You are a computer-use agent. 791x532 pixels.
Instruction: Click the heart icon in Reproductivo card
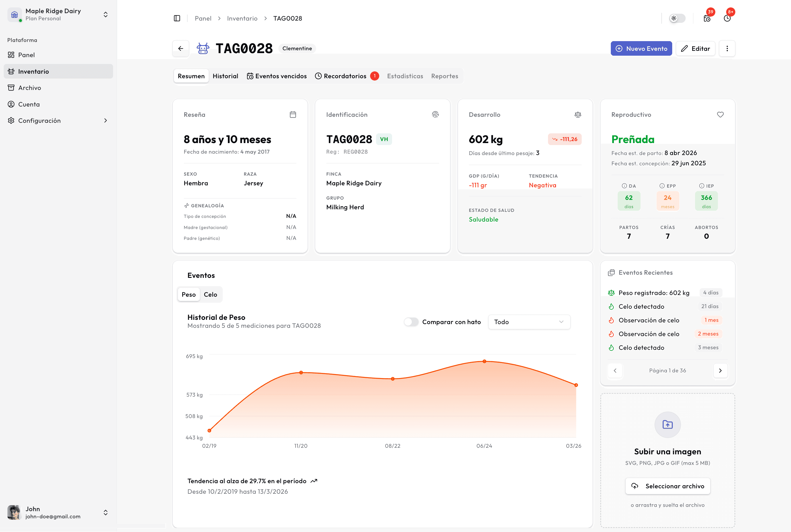tap(720, 115)
